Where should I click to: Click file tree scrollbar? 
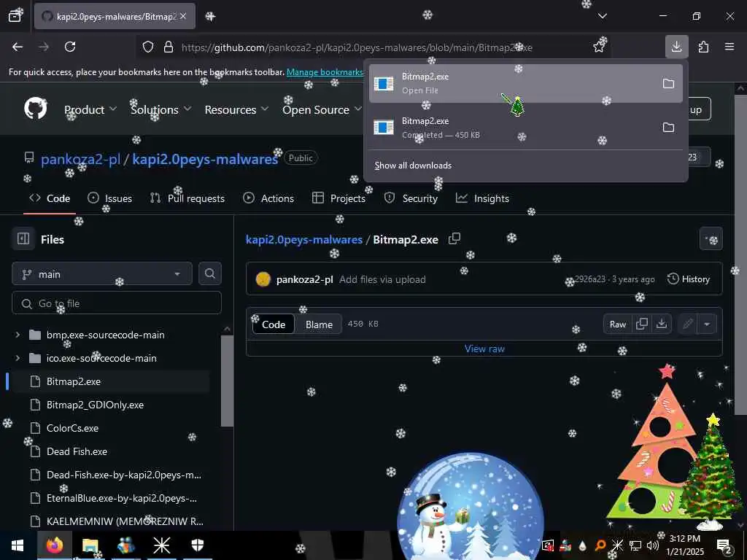coord(228,381)
